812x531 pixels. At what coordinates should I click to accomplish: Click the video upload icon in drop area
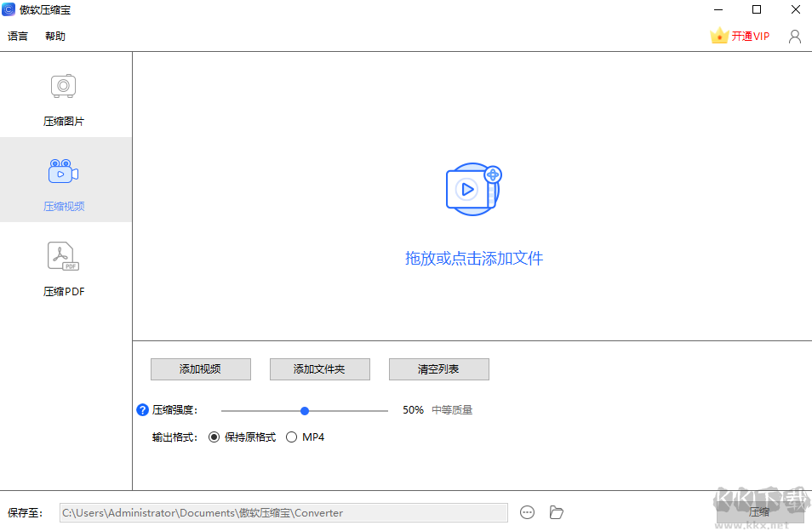coord(473,189)
